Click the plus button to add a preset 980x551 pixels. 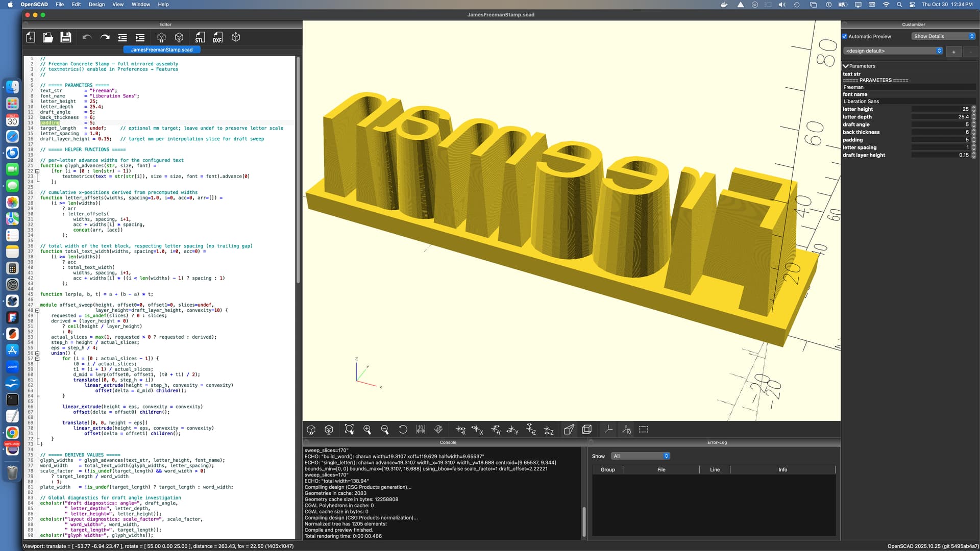(x=953, y=52)
